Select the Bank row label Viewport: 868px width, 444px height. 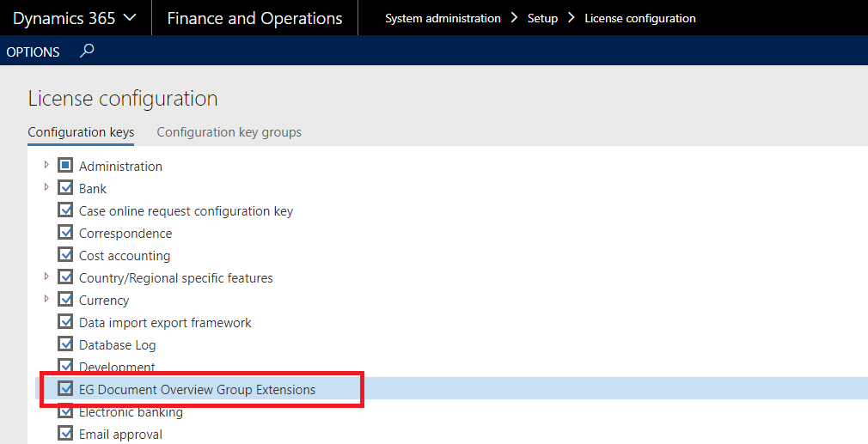[93, 189]
